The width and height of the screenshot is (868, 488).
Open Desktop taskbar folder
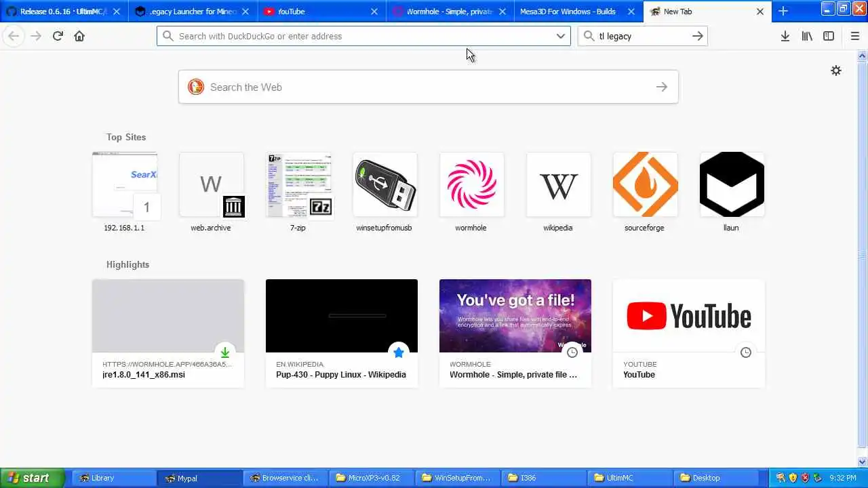pos(717,478)
